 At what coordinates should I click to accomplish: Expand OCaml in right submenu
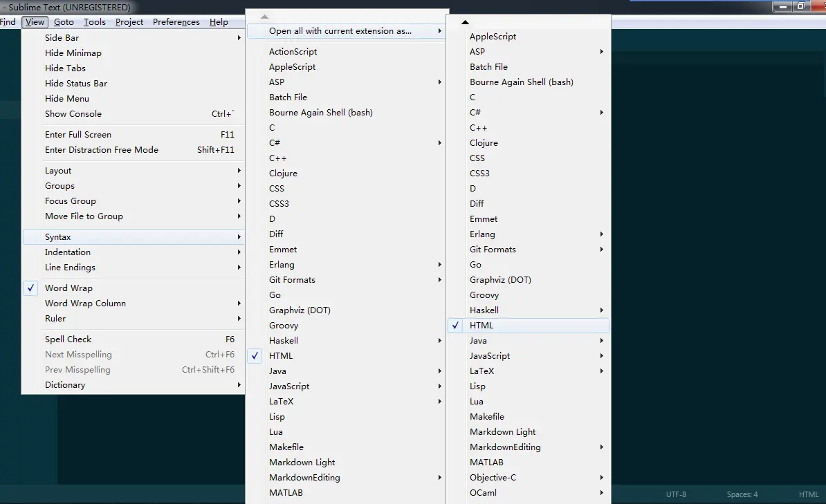pos(529,493)
